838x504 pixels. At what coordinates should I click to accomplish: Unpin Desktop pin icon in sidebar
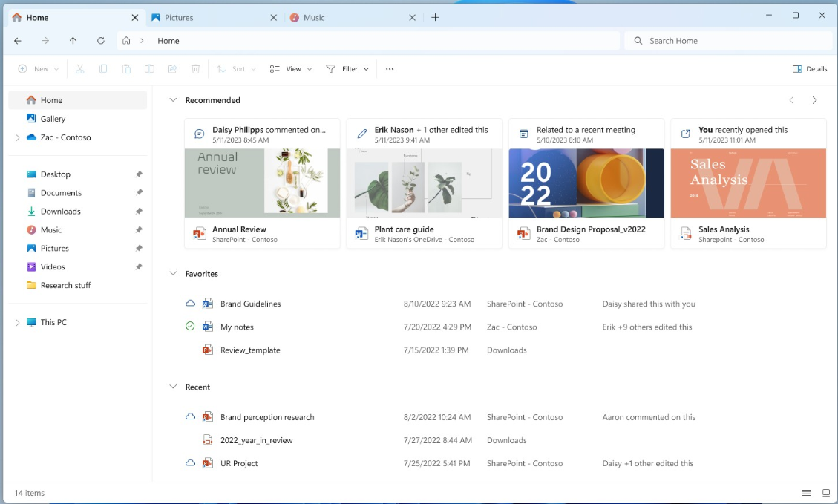pos(139,174)
